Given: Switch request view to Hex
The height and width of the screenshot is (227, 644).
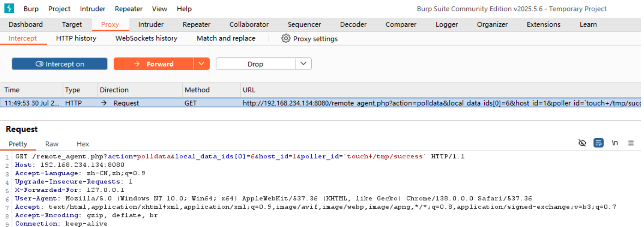Looking at the screenshot, I should [83, 144].
